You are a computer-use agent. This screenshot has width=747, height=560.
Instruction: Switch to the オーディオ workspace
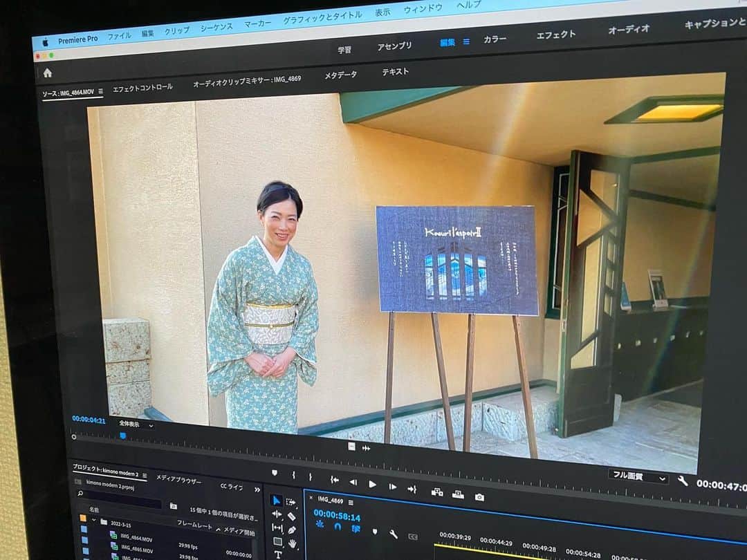629,28
